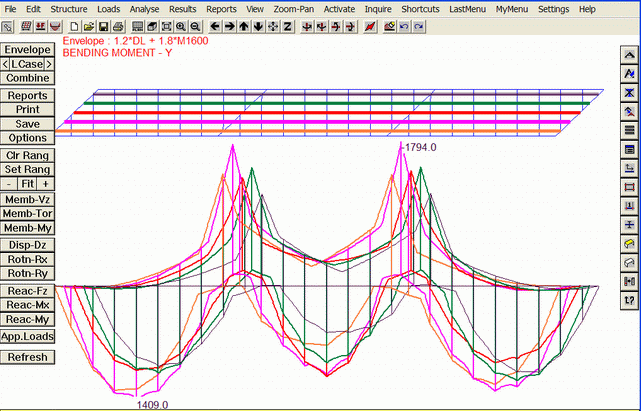Click the printer icon in toolbar
The image size is (641, 411).
(118, 27)
